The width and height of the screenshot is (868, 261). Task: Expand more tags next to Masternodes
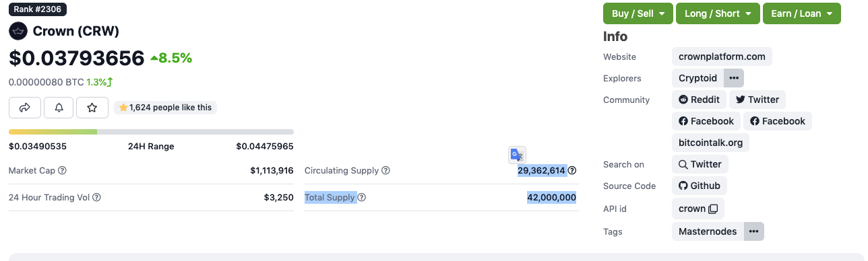coord(754,231)
